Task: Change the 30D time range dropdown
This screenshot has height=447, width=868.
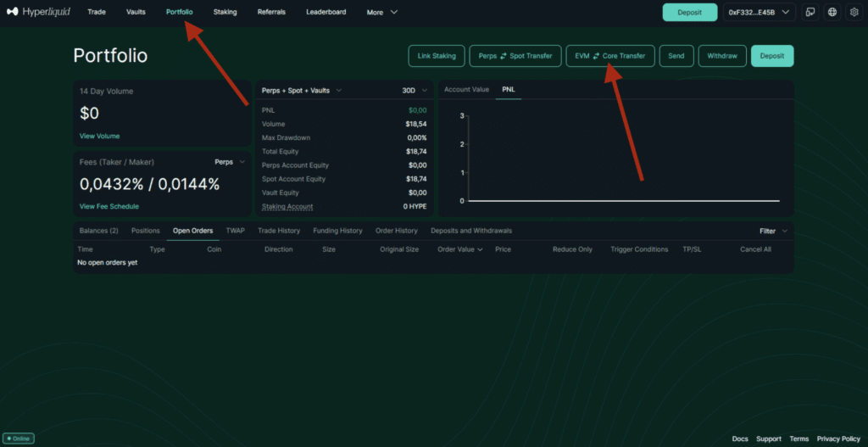Action: pyautogui.click(x=415, y=90)
